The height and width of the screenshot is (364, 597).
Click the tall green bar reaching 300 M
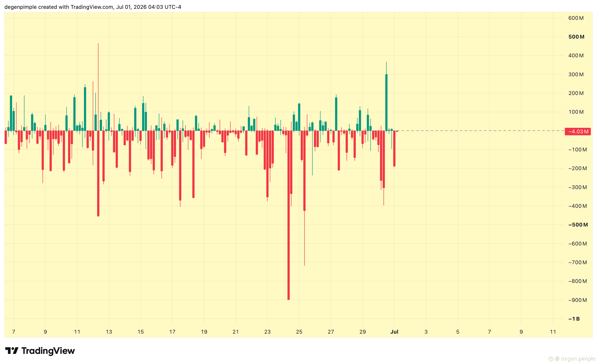[x=386, y=102]
